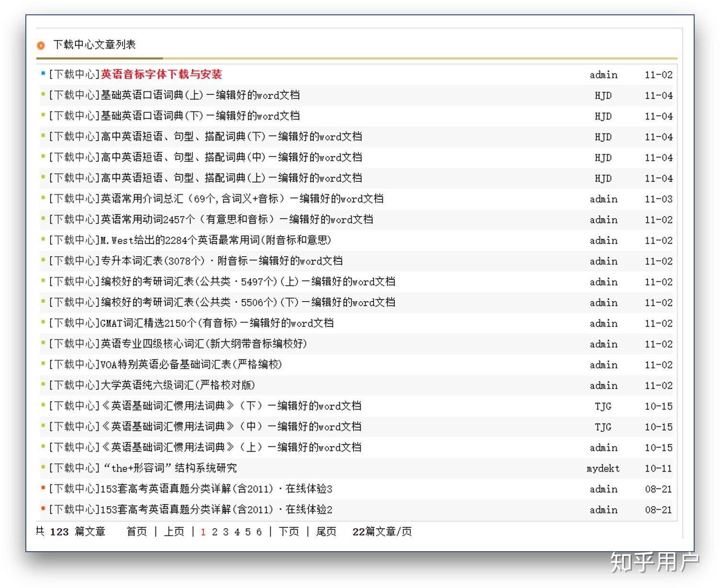Open 基础英语口语词典(上) word document link

point(200,95)
